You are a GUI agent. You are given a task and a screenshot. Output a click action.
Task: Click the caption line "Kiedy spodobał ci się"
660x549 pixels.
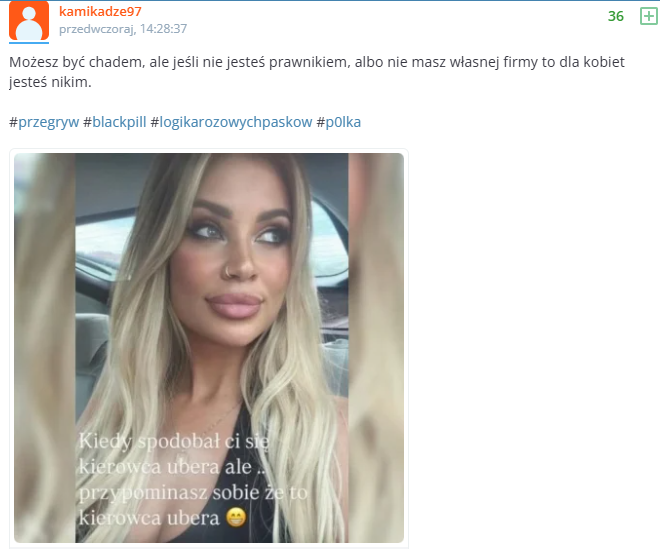(174, 441)
